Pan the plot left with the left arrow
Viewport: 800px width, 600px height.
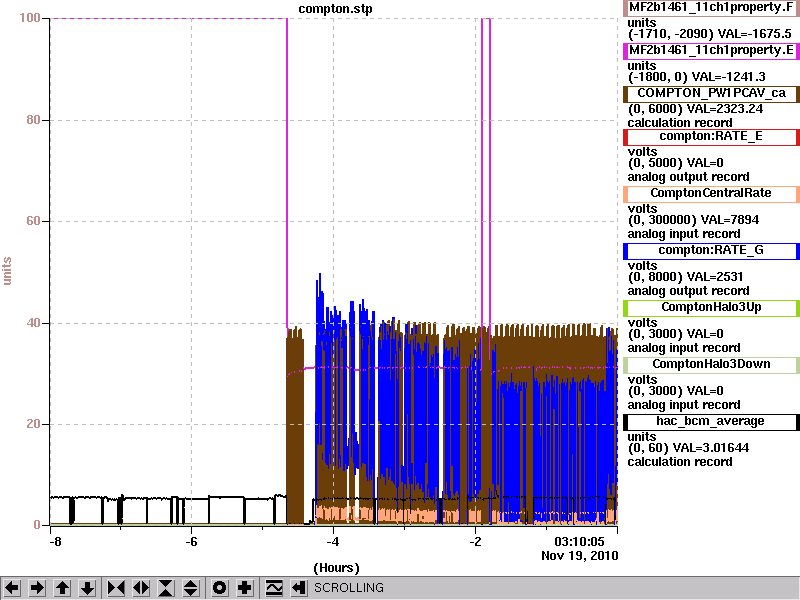tap(12, 588)
